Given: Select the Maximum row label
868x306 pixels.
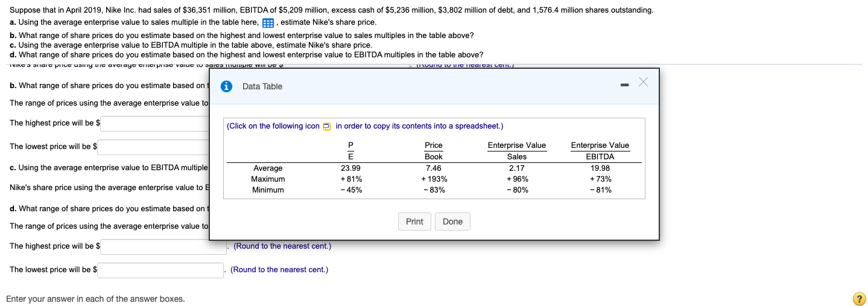Looking at the screenshot, I should tap(268, 179).
